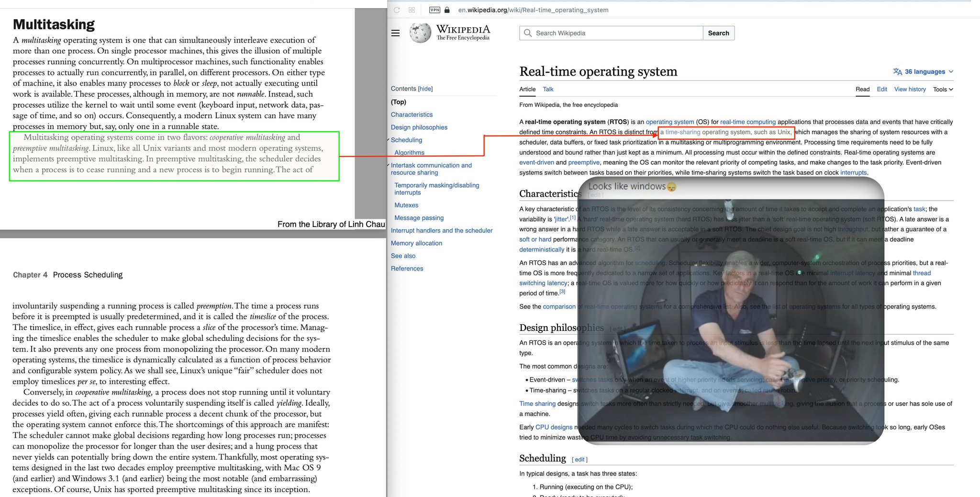This screenshot has width=980, height=497.
Task: Click edit link beside Scheduling heading
Action: click(x=579, y=459)
